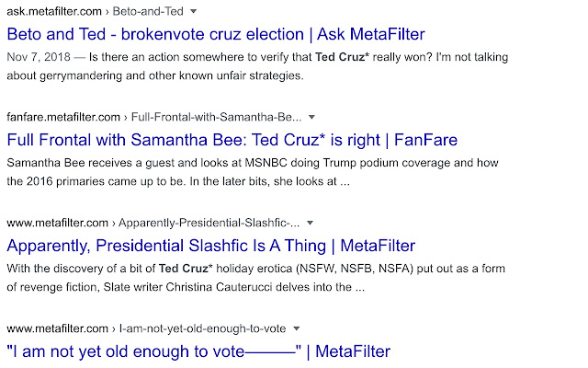The width and height of the screenshot is (588, 368).
Task: Click the fanfare.metafilter.com domain text
Action: pos(63,118)
